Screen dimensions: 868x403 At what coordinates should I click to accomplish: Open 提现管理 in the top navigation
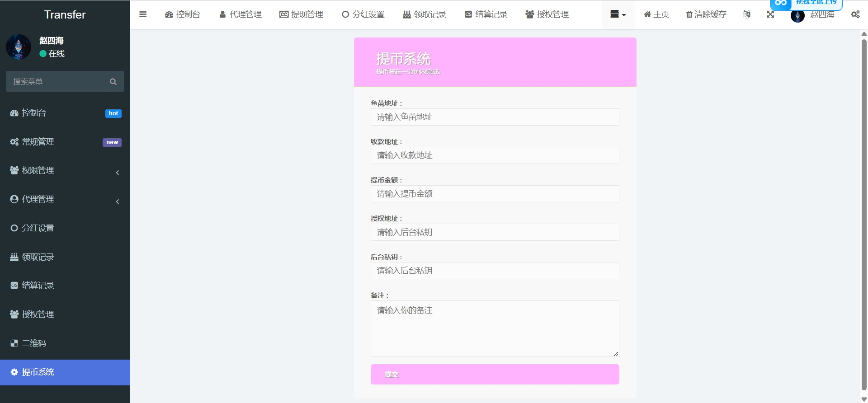point(301,14)
